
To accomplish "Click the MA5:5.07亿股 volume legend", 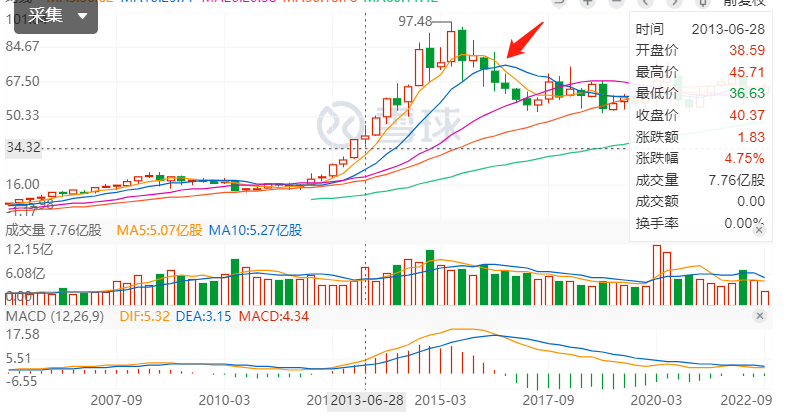I will click(159, 231).
